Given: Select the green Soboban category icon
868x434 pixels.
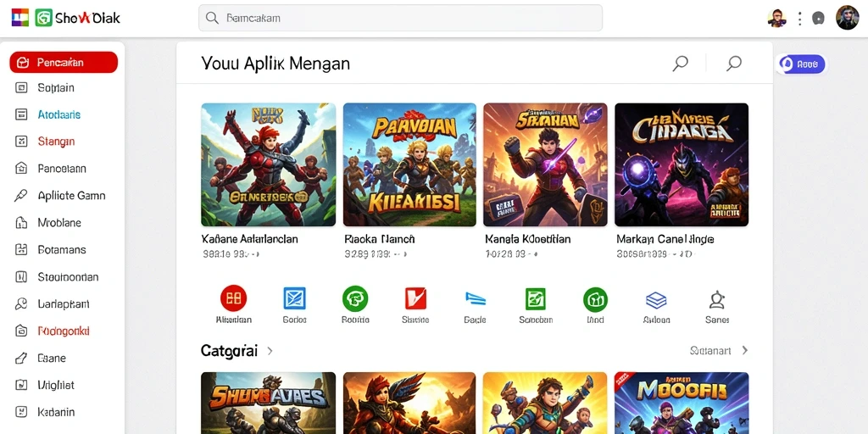Looking at the screenshot, I should [x=536, y=299].
